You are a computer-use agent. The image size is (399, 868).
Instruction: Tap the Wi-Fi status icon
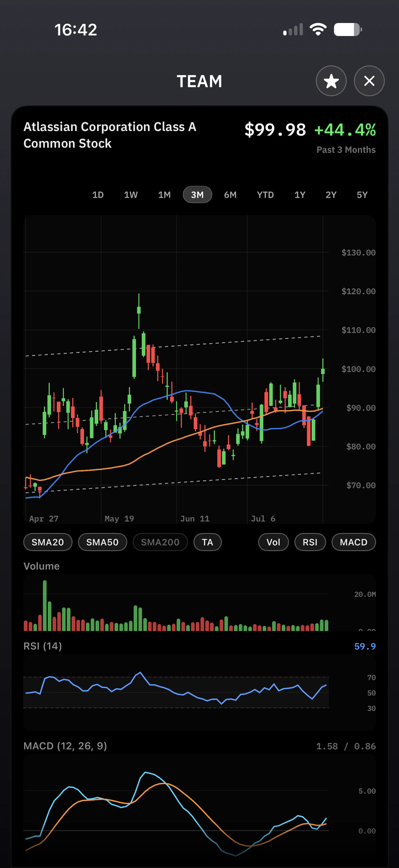click(x=318, y=29)
